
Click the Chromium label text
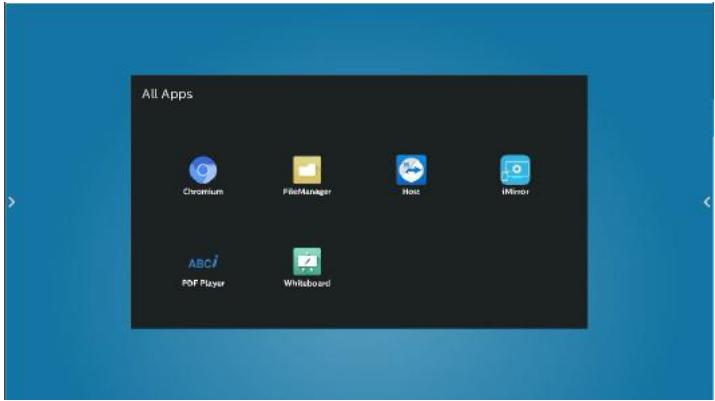203,192
